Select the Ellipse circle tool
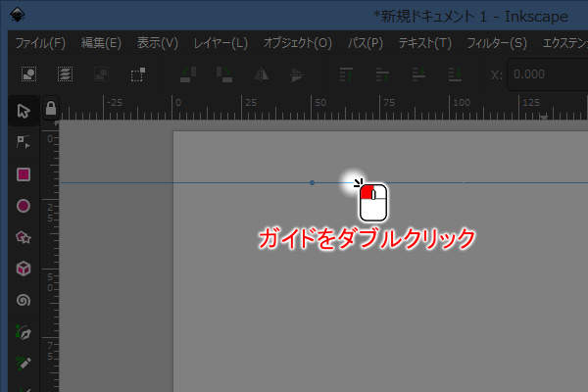The image size is (588, 392). (x=24, y=206)
